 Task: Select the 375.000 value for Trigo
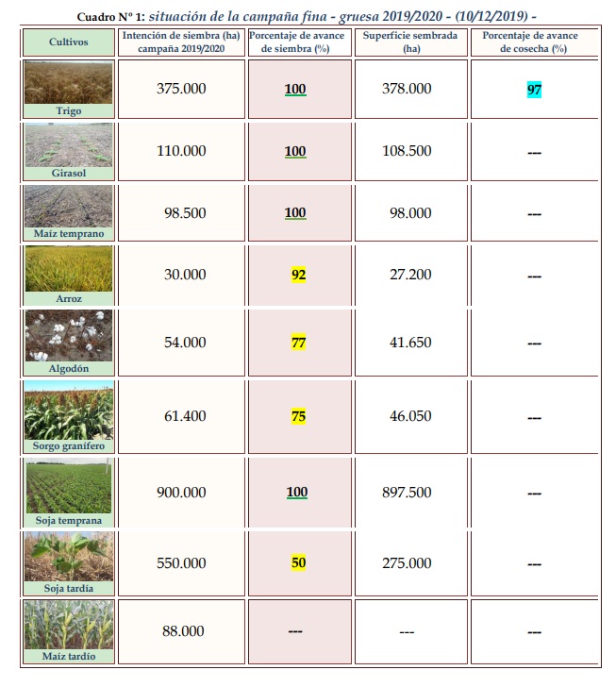coord(180,89)
